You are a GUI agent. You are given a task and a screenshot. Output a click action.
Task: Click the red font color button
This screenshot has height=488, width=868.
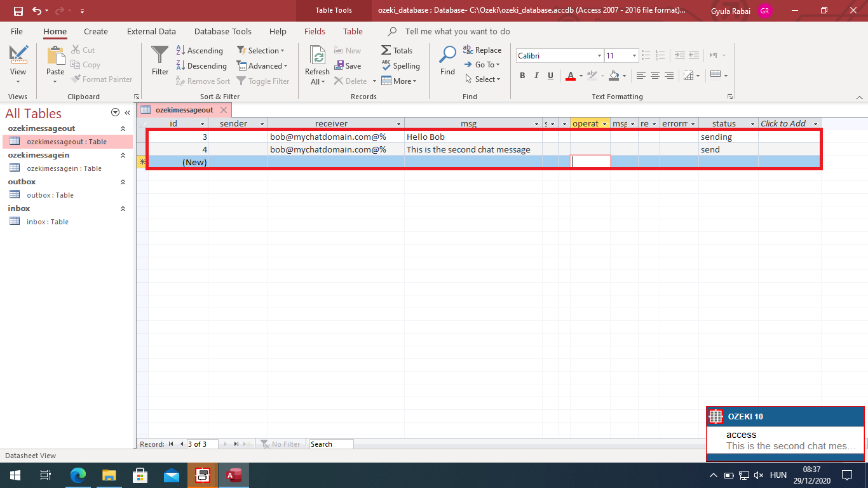[570, 76]
